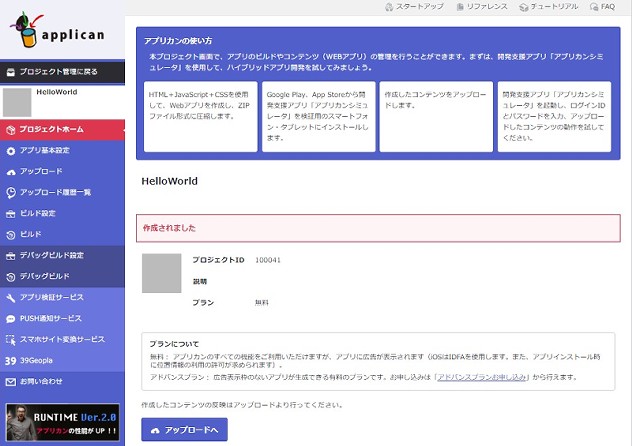Click アドバンスプランお申し込み link
The height and width of the screenshot is (446, 632).
tap(482, 377)
